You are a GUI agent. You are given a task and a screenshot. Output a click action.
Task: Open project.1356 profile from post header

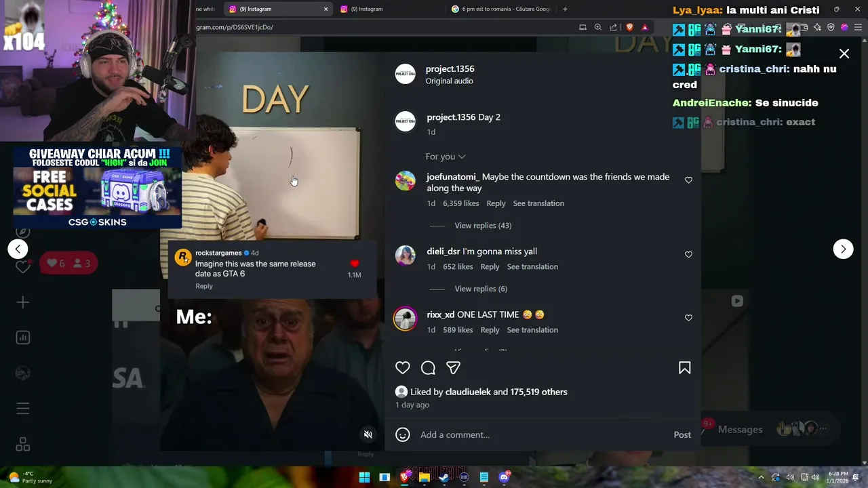[450, 69]
